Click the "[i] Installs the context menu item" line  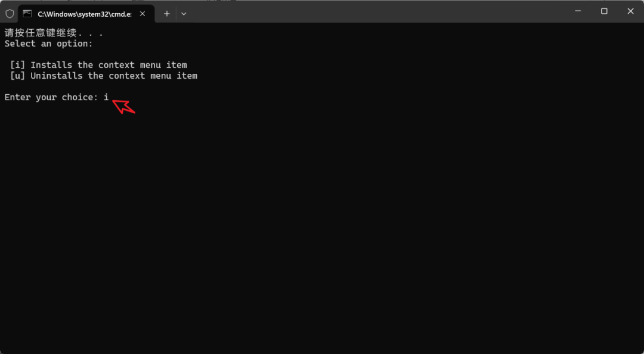98,65
